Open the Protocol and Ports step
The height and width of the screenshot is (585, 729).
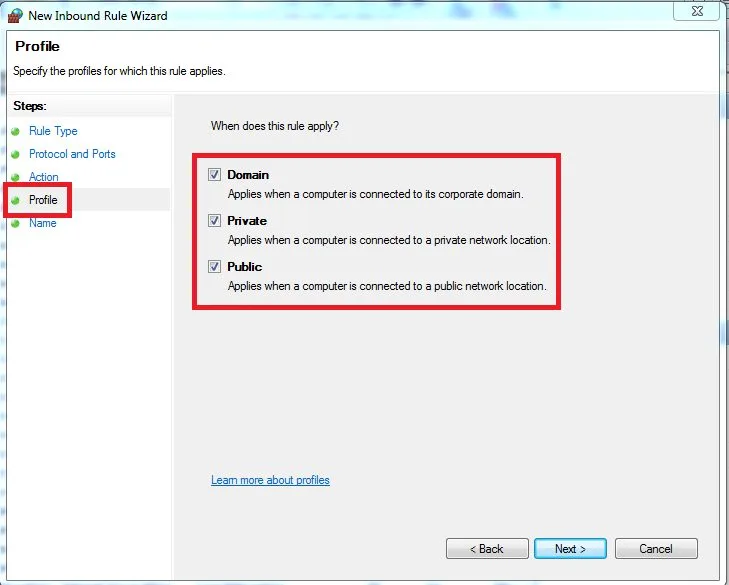pos(72,154)
